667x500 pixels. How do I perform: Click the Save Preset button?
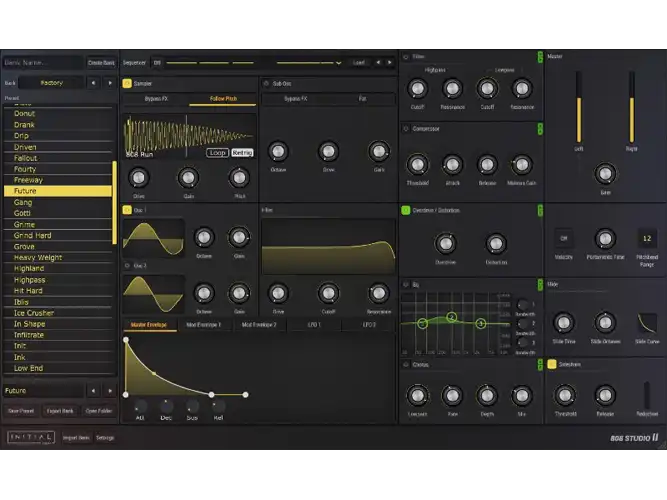[x=21, y=411]
